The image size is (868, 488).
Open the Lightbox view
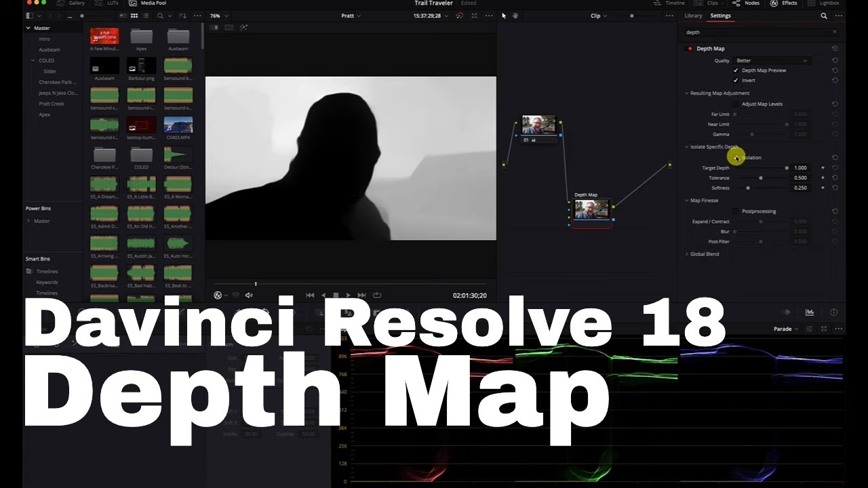pos(823,3)
